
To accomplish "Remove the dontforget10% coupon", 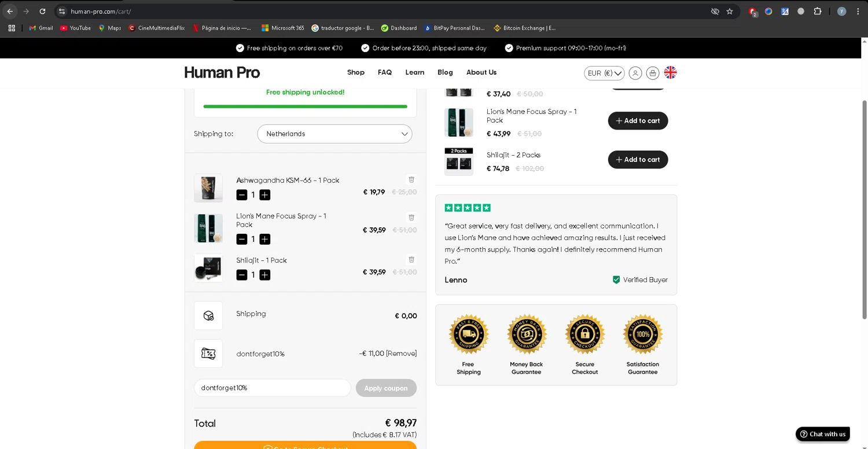I will 401,354.
